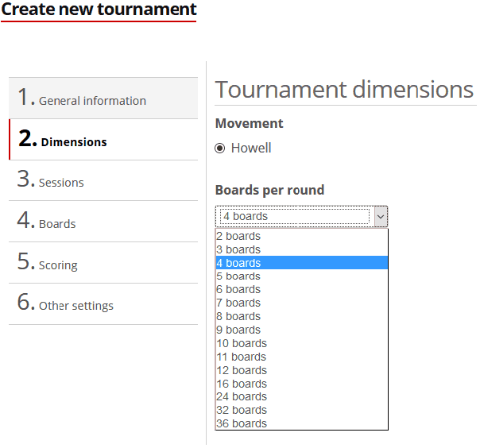480x448 pixels.
Task: Select the Howell movement radio button
Action: 220,148
